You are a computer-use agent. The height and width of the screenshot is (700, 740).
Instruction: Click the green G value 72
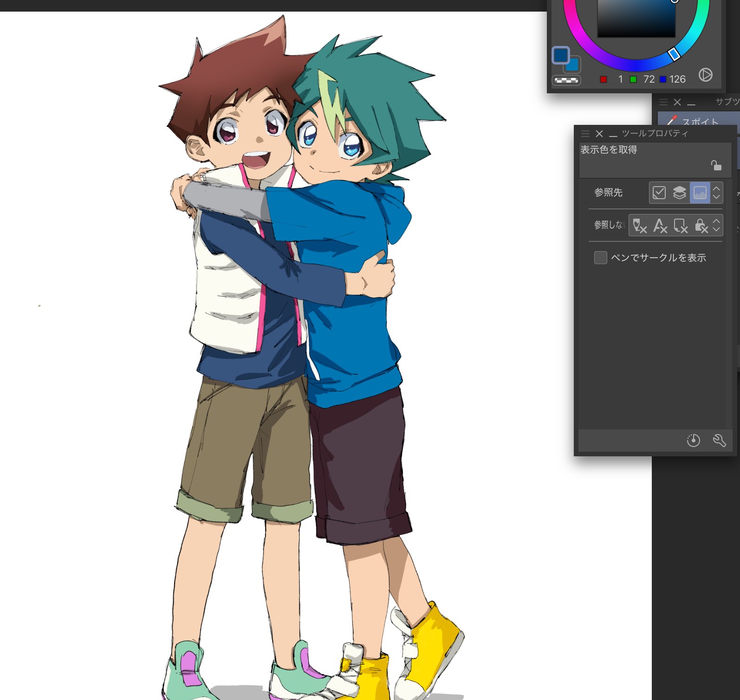click(x=649, y=79)
